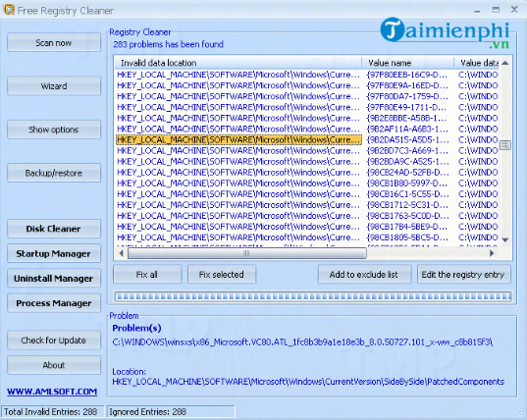This screenshot has height=420, width=527.
Task: Click the C:\WINDOWS\winsxs problem path text
Action: pos(302,342)
